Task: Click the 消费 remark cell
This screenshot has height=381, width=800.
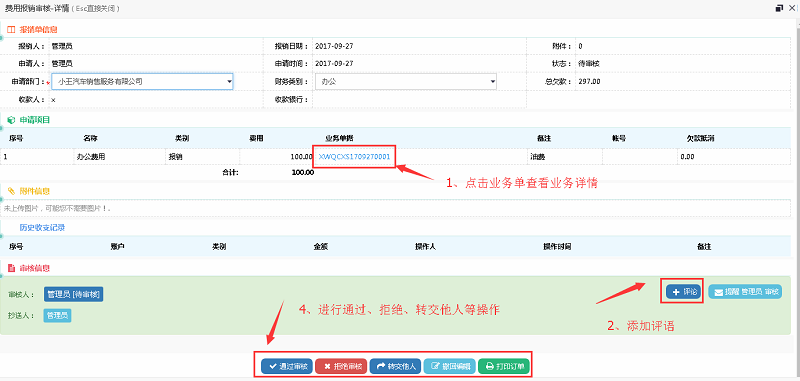Action: 565,157
